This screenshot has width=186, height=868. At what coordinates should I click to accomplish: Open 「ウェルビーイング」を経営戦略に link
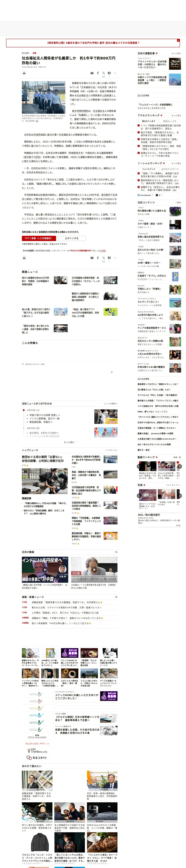pos(155,104)
